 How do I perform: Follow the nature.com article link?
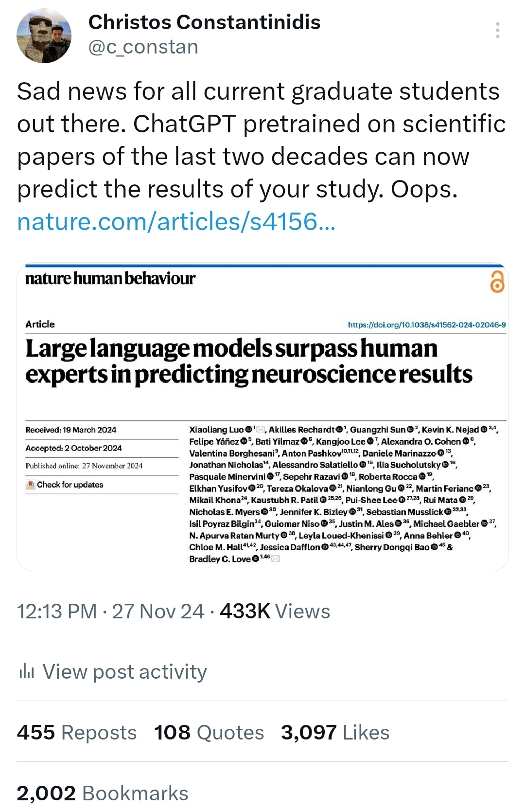point(176,222)
